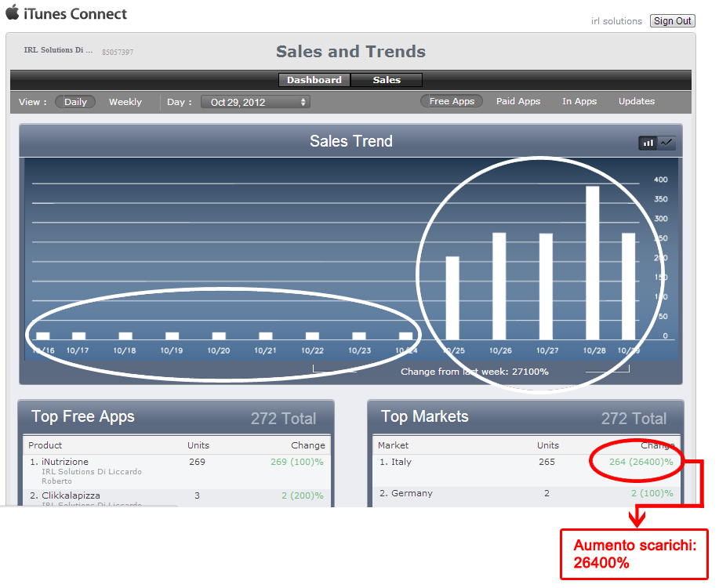Image resolution: width=719 pixels, height=588 pixels.
Task: Click the IRL Solutions Di vendor name
Action: point(58,50)
